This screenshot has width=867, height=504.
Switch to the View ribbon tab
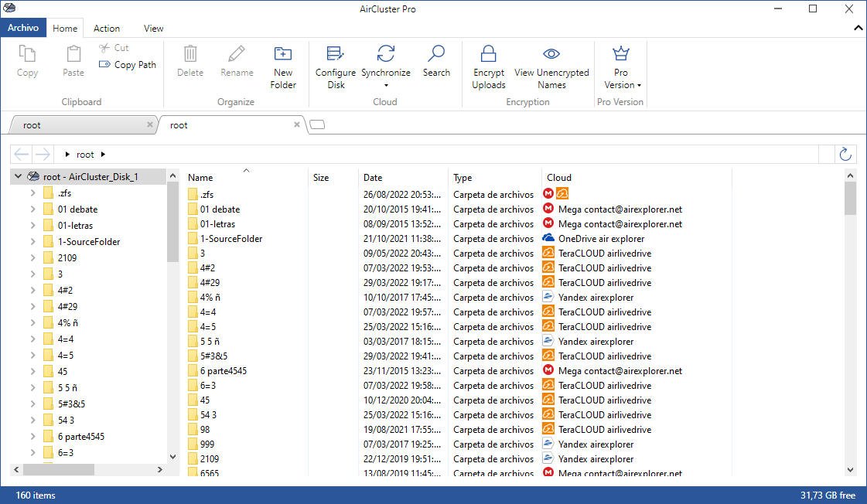pos(152,28)
